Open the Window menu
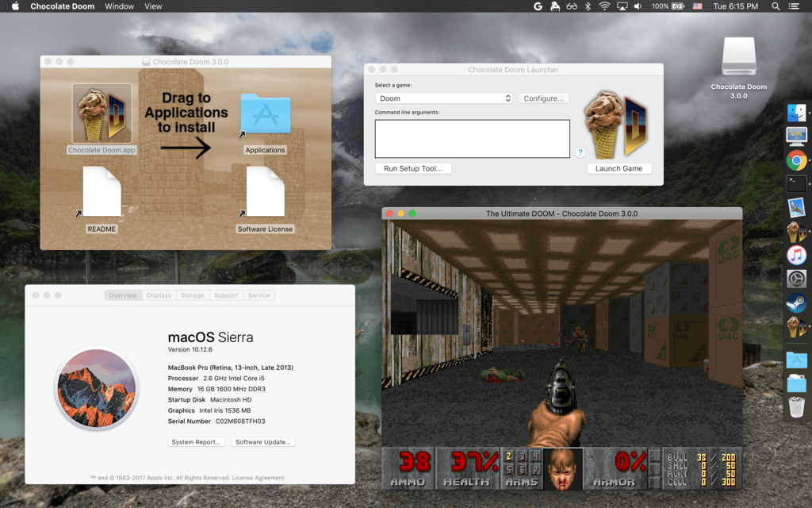Viewport: 812px width, 508px height. (119, 6)
